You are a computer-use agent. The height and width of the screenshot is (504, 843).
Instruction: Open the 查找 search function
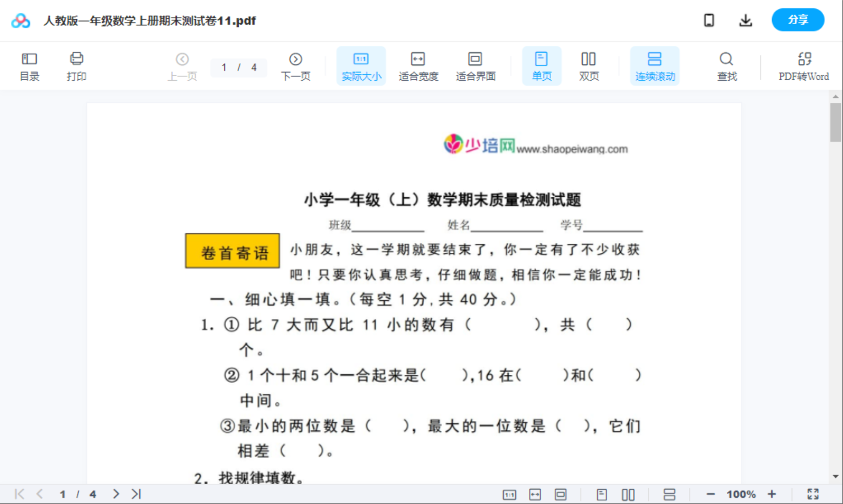pos(726,65)
